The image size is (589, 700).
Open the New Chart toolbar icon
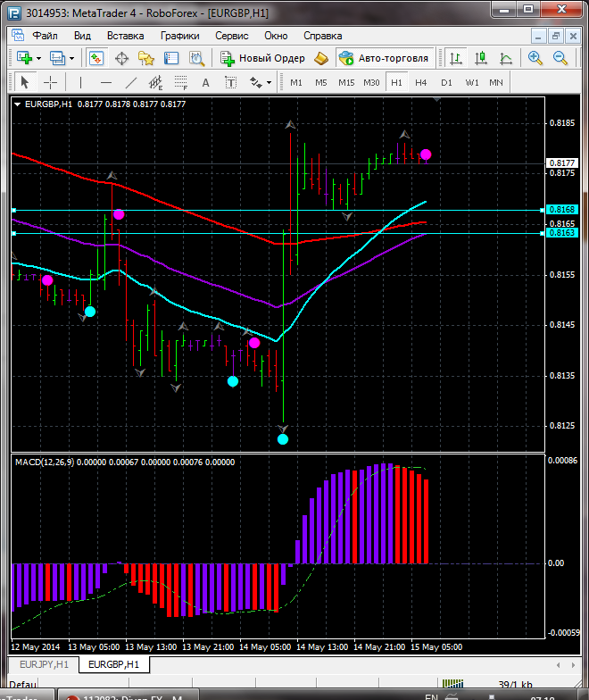25,58
